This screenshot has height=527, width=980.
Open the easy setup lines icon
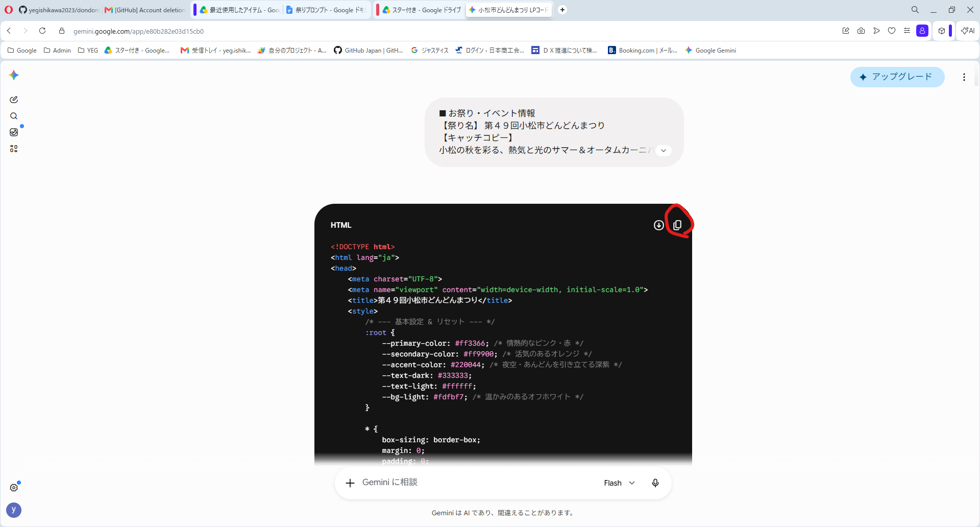(907, 31)
